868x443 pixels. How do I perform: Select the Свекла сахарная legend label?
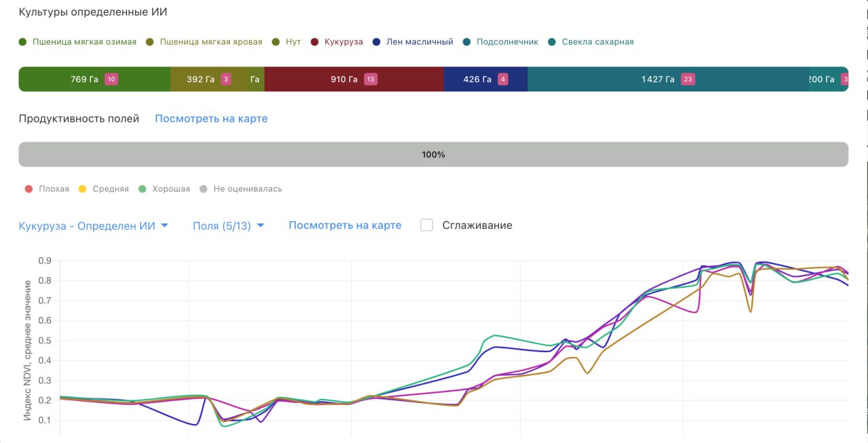(x=597, y=42)
